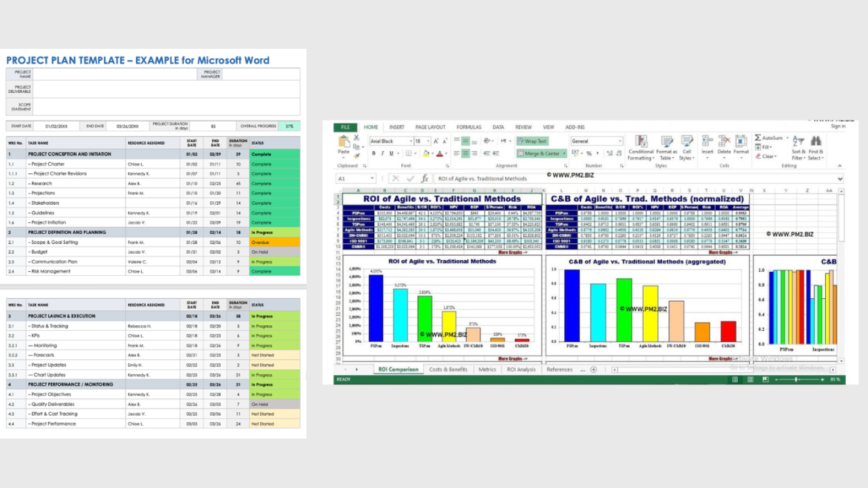Click the Format cells icon

[741, 141]
